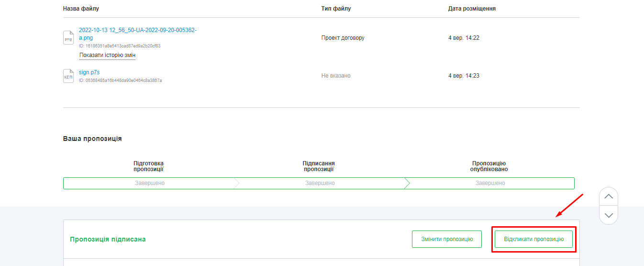Image resolution: width=644 pixels, height=266 pixels.
Task: Click the PNG file ID text
Action: (120, 46)
